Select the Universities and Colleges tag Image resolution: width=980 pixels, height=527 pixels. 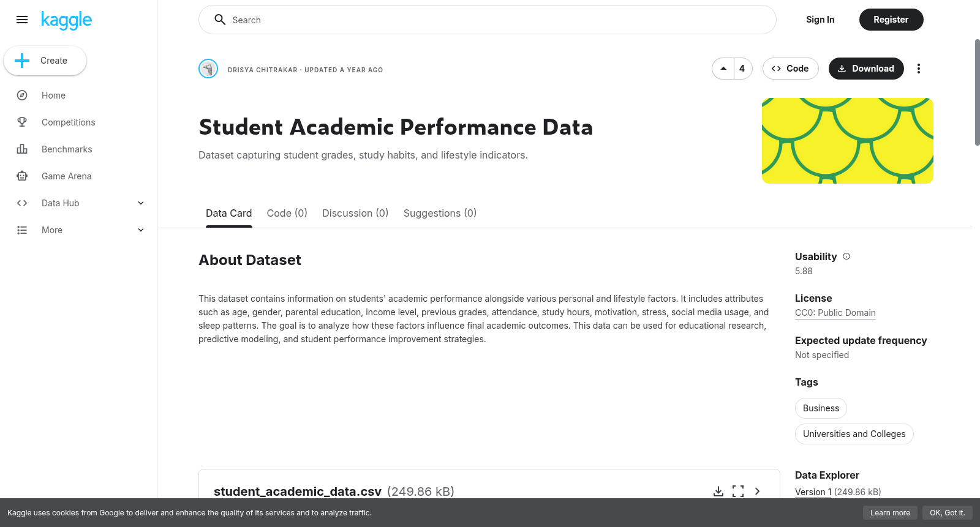point(854,434)
